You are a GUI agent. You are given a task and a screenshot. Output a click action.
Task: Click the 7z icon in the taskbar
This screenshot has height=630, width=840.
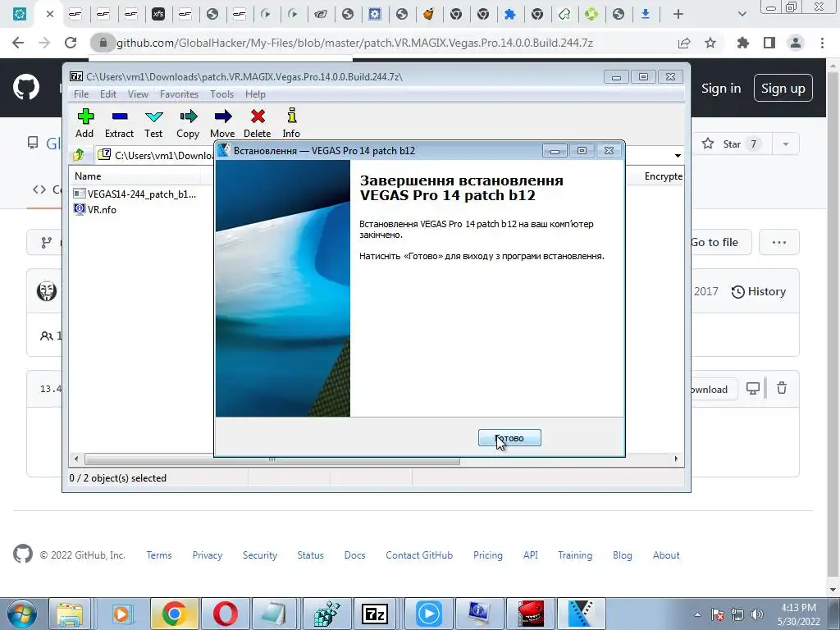[375, 614]
